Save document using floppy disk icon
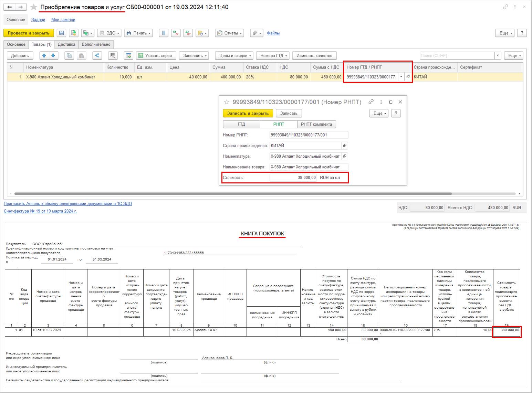 62,33
